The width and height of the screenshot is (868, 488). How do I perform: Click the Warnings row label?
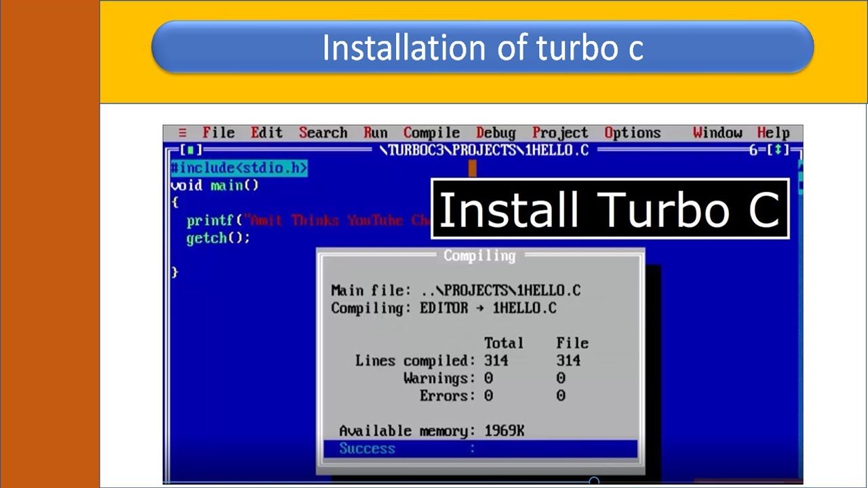[439, 378]
